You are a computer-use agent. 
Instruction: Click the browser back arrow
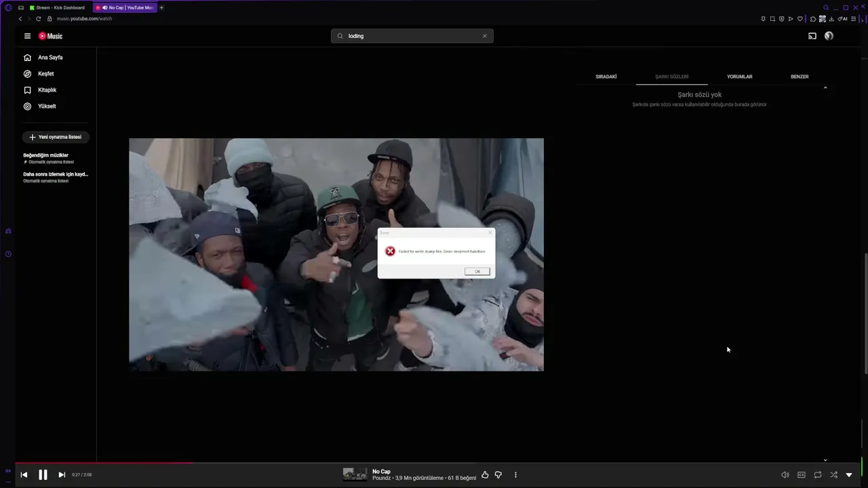pyautogui.click(x=20, y=19)
